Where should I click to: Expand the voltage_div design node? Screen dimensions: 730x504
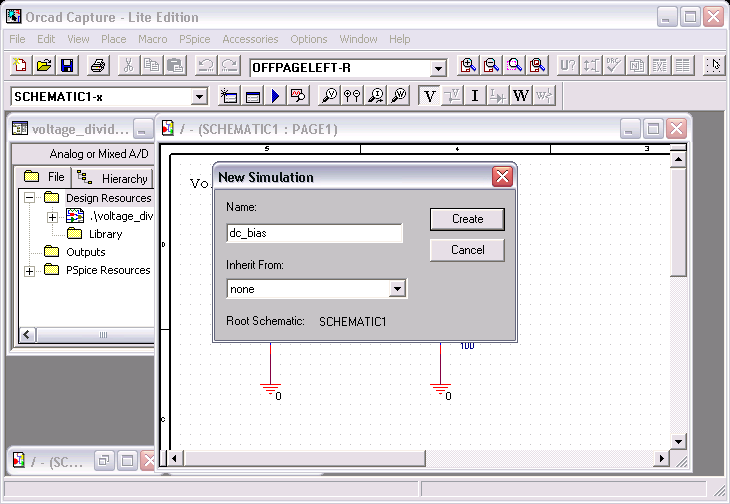[52, 217]
